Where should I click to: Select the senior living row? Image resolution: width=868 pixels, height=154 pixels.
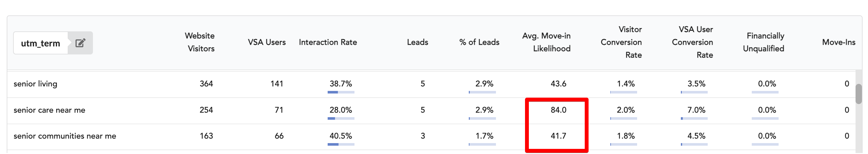[x=431, y=84]
